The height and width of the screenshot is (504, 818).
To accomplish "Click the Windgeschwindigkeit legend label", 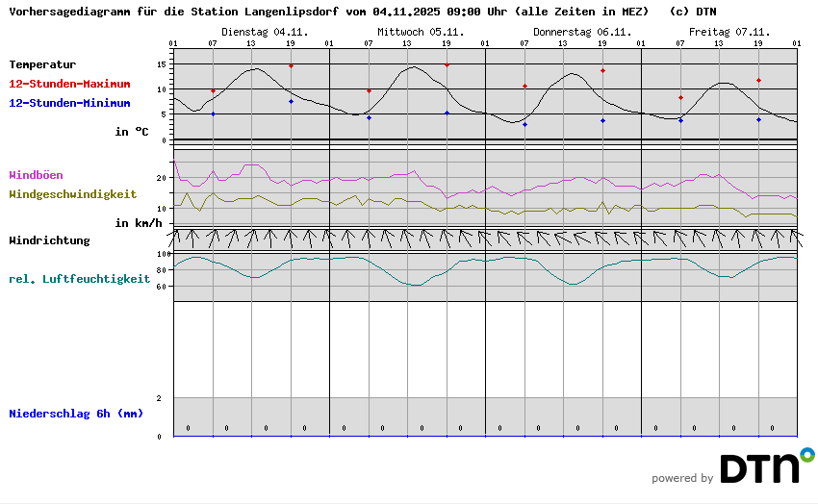I will click(x=72, y=193).
